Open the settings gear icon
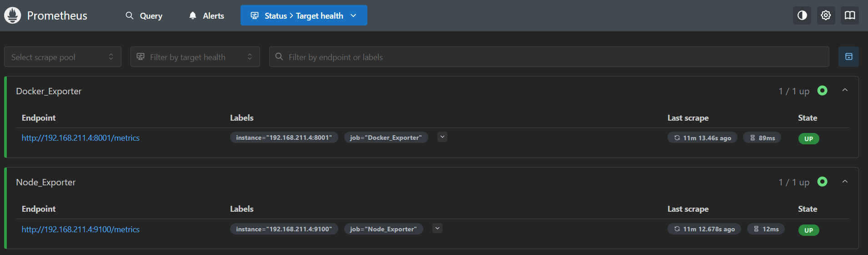The height and width of the screenshot is (255, 868). 826,15
